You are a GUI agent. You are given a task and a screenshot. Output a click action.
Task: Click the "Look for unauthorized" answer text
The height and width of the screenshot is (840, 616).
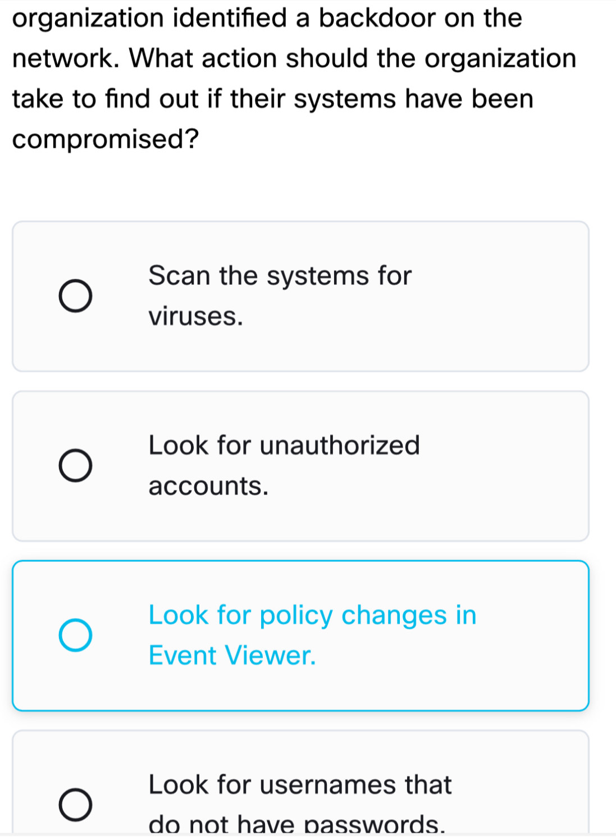(284, 446)
